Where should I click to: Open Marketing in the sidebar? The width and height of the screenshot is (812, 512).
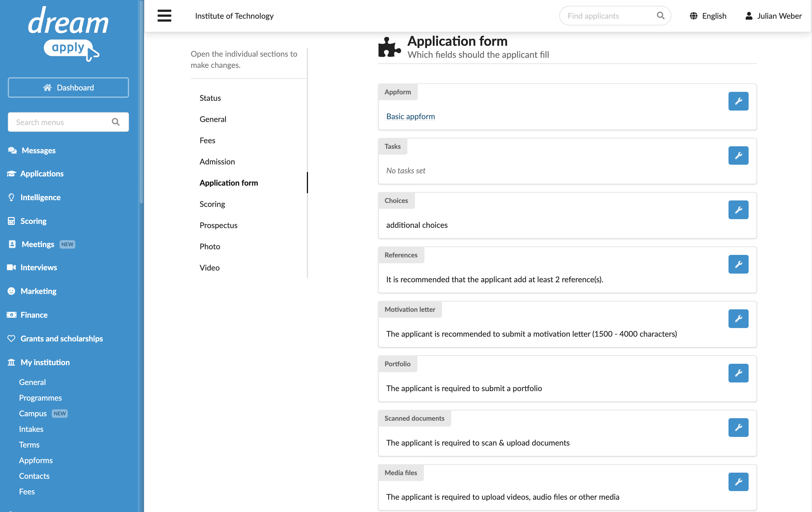(39, 291)
